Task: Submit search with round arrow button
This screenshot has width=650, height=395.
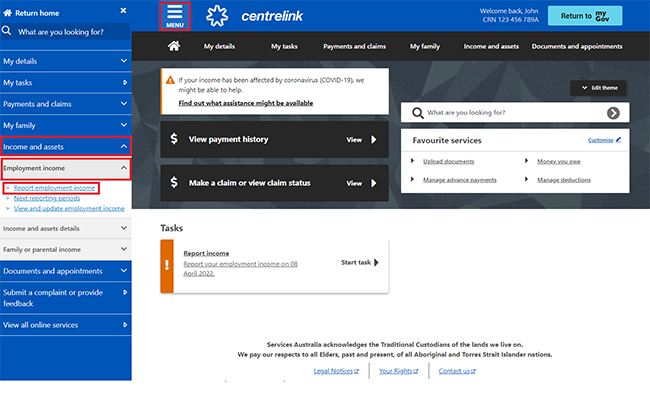Action: 613,113
